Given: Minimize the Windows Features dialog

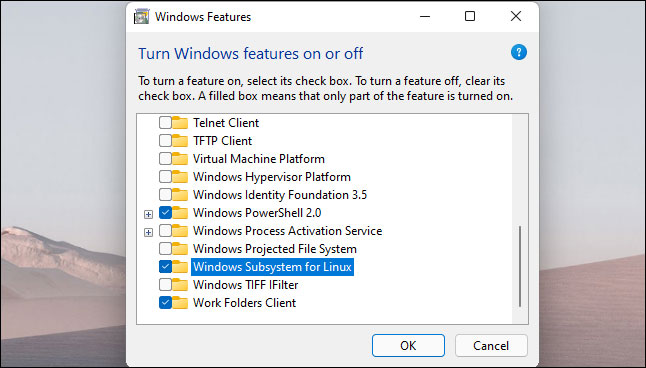Looking at the screenshot, I should tap(425, 16).
